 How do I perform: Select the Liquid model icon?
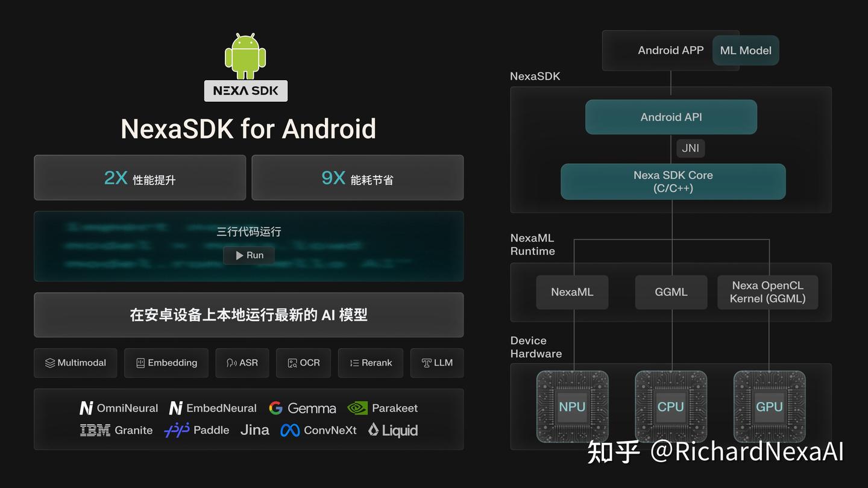(374, 430)
